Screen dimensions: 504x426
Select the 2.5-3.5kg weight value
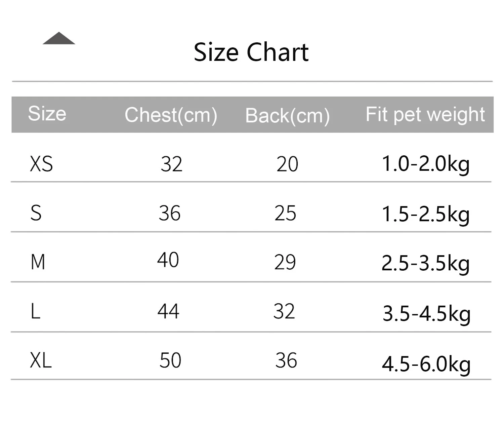click(425, 263)
